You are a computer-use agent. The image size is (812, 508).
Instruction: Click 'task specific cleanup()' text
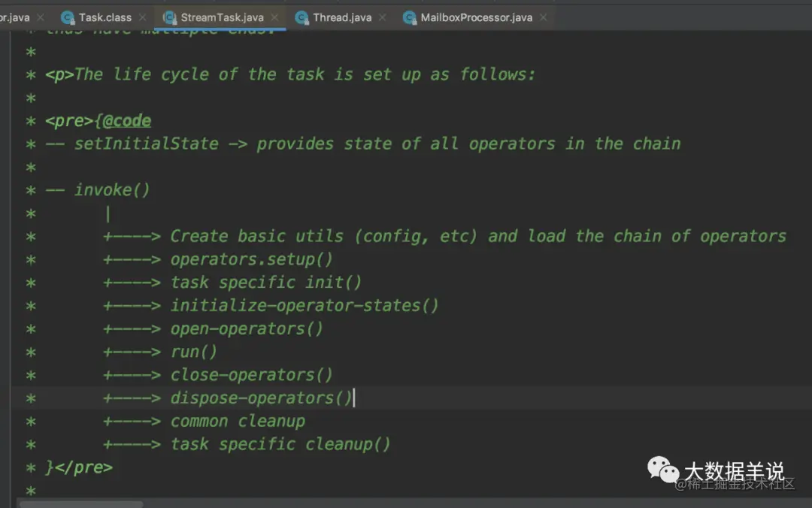point(280,444)
